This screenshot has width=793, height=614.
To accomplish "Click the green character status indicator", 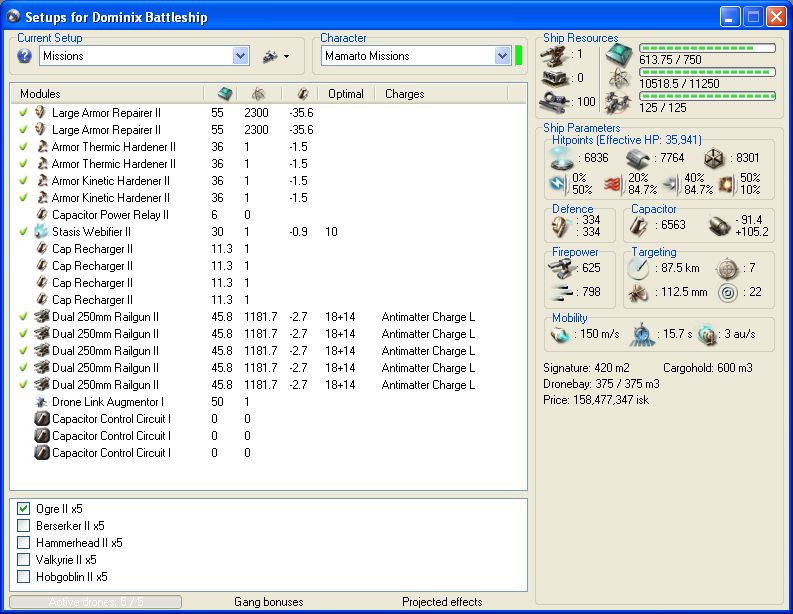I will (x=519, y=56).
